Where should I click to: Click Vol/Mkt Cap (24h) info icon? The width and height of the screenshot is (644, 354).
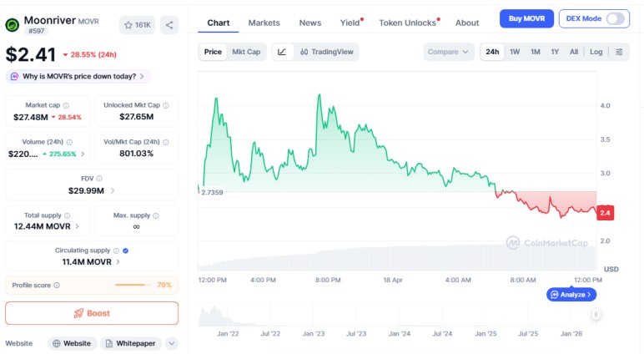[166, 142]
